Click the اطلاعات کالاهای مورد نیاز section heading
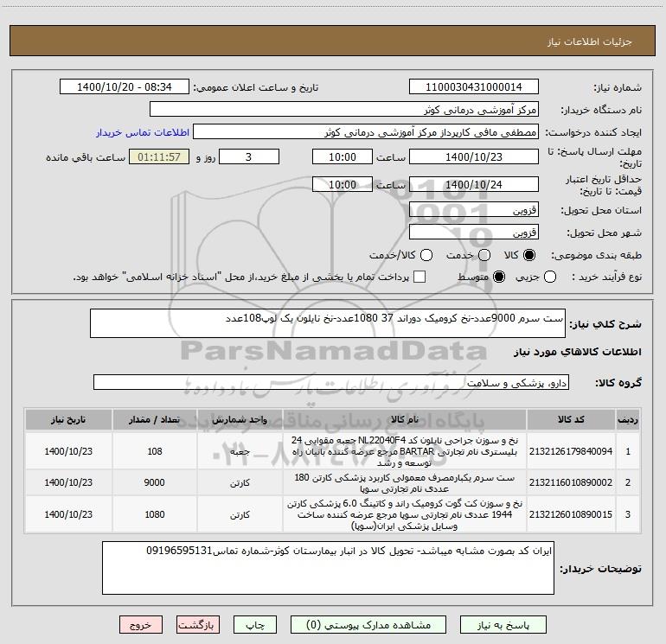Viewport: 666px width, 644px height. click(578, 352)
